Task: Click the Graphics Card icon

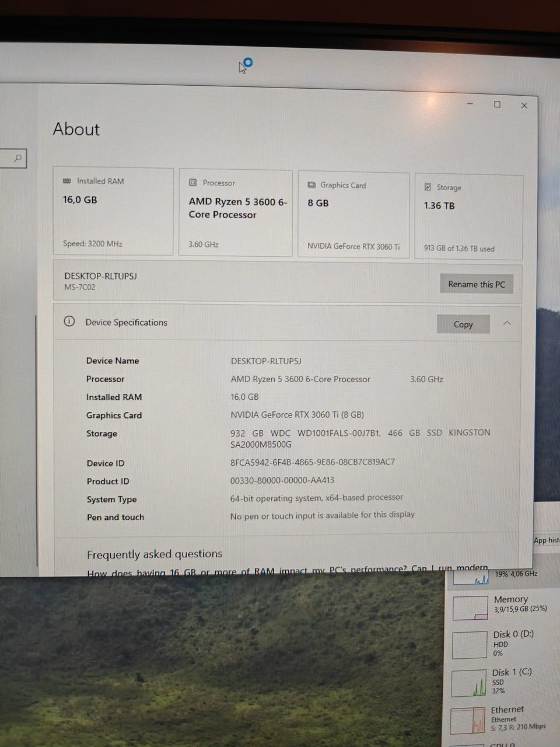Action: [x=311, y=185]
